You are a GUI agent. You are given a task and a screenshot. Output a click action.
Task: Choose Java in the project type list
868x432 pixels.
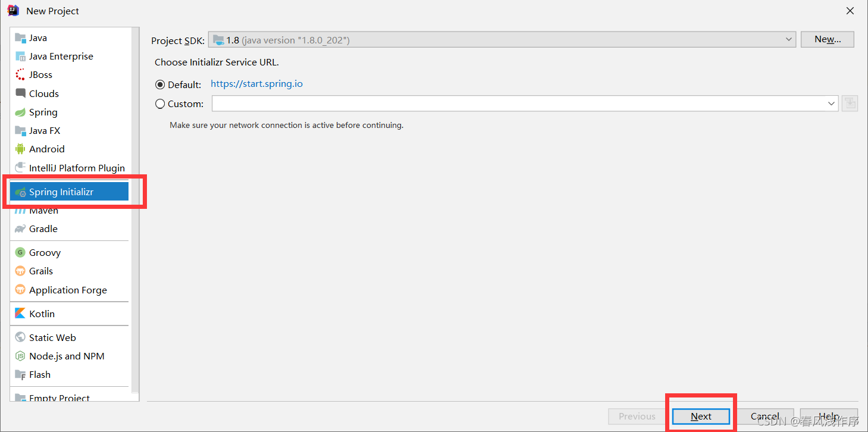(x=69, y=37)
